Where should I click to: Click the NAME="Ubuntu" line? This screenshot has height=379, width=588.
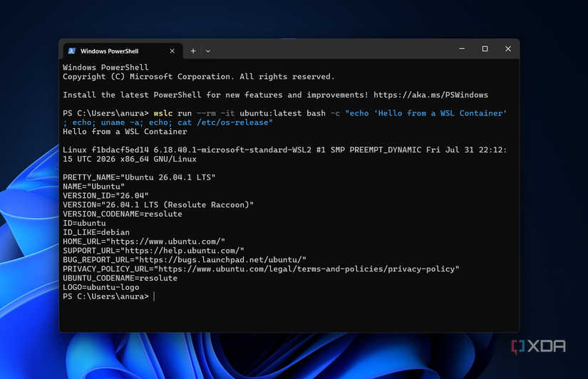pyautogui.click(x=94, y=187)
